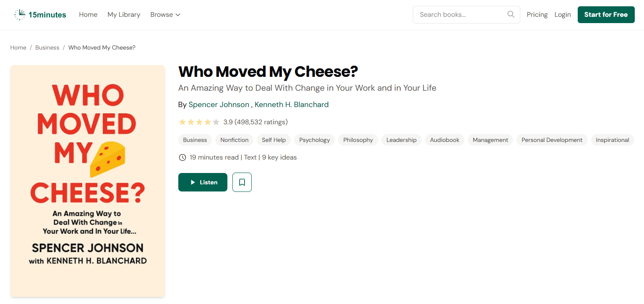Select the Philosophy tag
This screenshot has height=304, width=644.
pyautogui.click(x=358, y=140)
